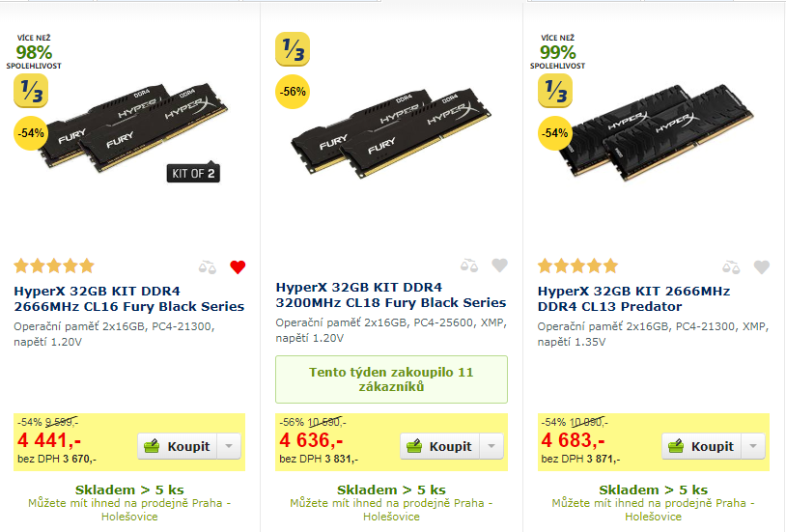Open Koupit dropdown arrow for 4 636 product
Image resolution: width=786 pixels, height=532 pixels.
[x=492, y=446]
